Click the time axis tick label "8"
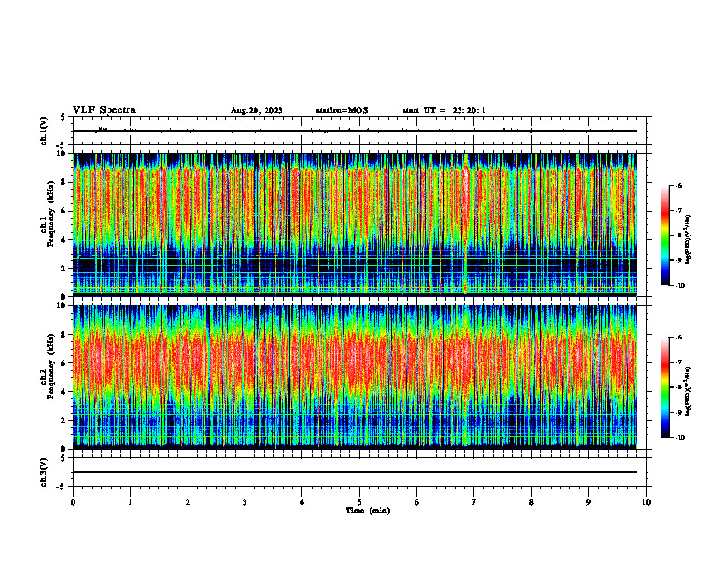Image resolution: width=728 pixels, height=563 pixels. tap(531, 502)
